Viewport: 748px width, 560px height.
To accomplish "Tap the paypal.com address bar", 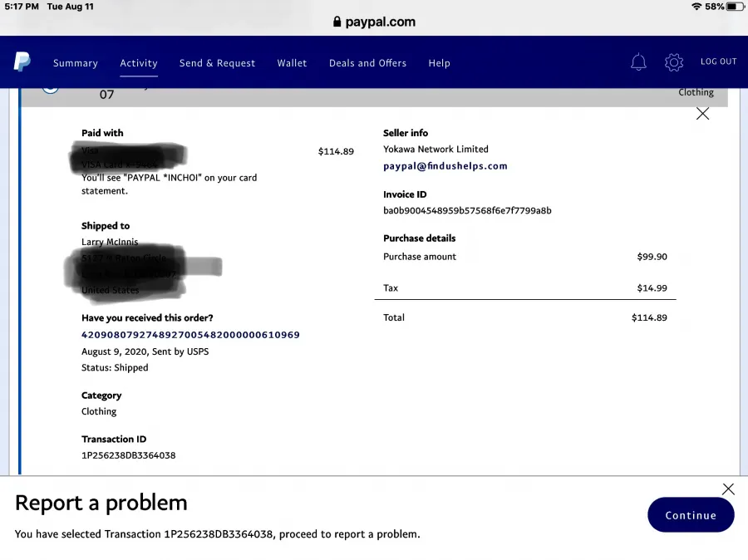I will coord(374,22).
